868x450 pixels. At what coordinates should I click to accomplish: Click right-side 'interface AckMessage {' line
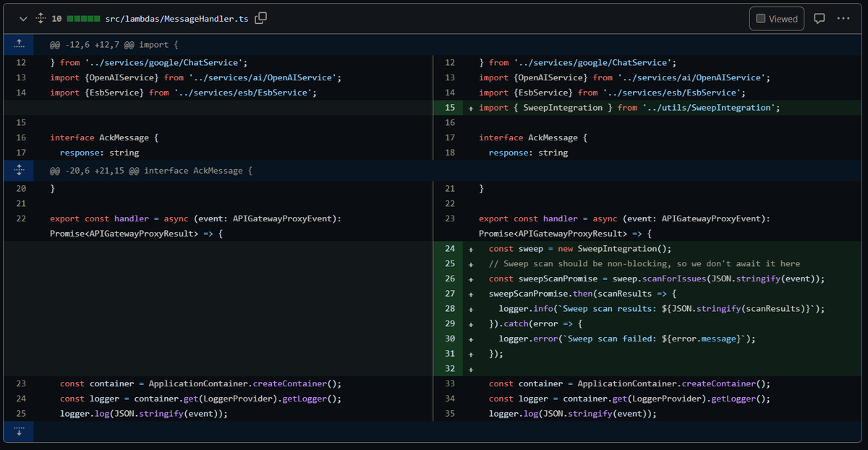click(x=533, y=137)
